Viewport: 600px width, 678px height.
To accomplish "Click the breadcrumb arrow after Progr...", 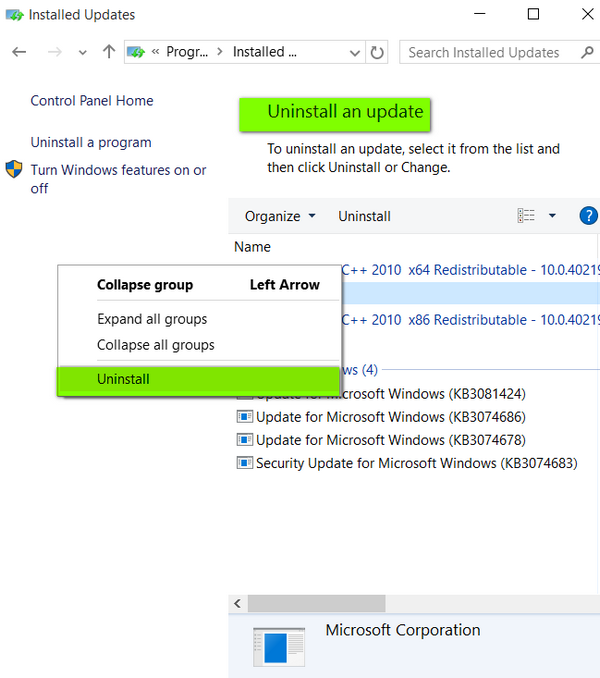I will [220, 52].
